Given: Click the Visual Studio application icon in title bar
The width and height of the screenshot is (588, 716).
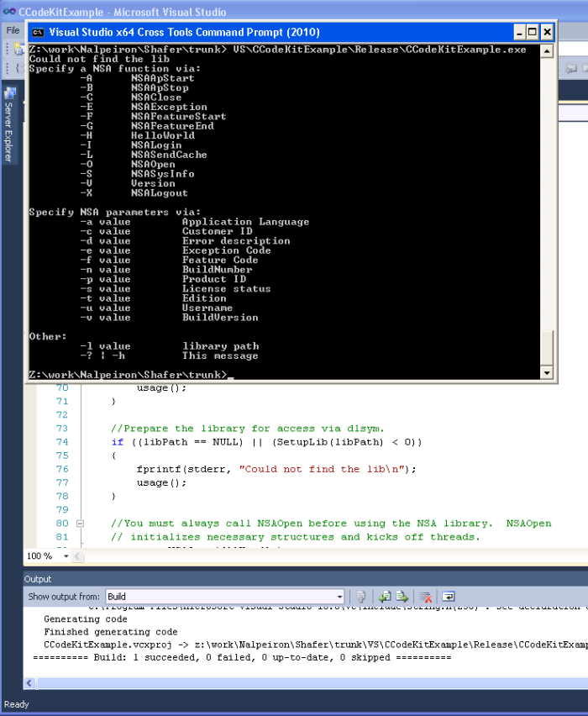Looking at the screenshot, I should tap(9, 12).
